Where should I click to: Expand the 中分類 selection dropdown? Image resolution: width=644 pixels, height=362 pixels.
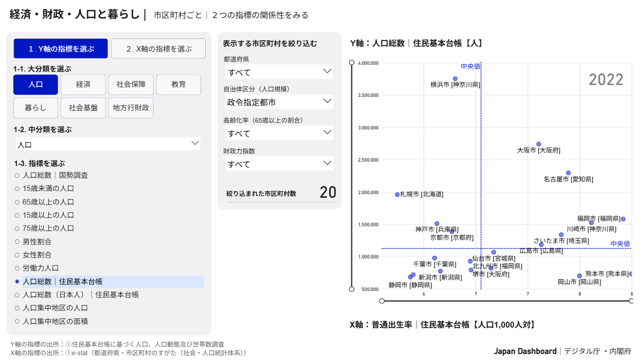coord(108,143)
